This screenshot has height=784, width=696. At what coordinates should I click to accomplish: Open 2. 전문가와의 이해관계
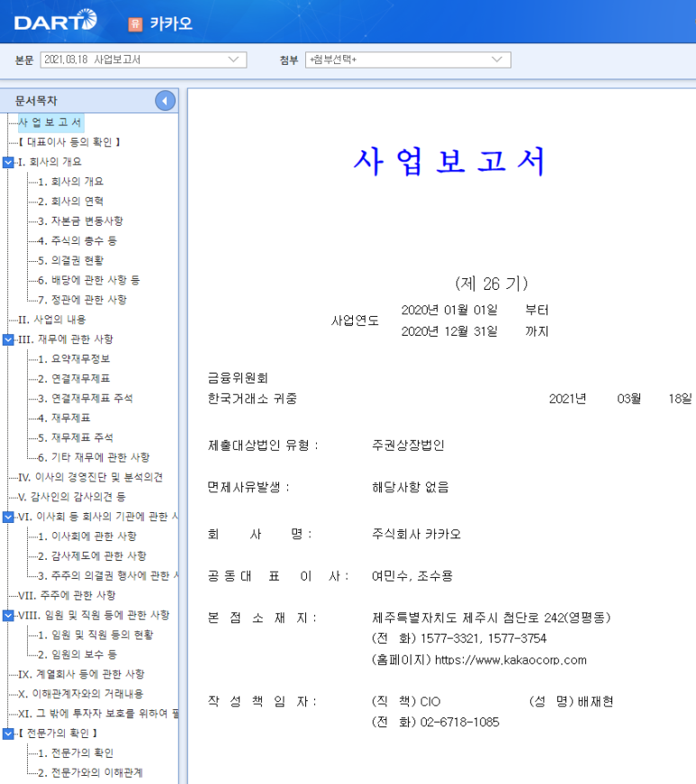pos(91,773)
